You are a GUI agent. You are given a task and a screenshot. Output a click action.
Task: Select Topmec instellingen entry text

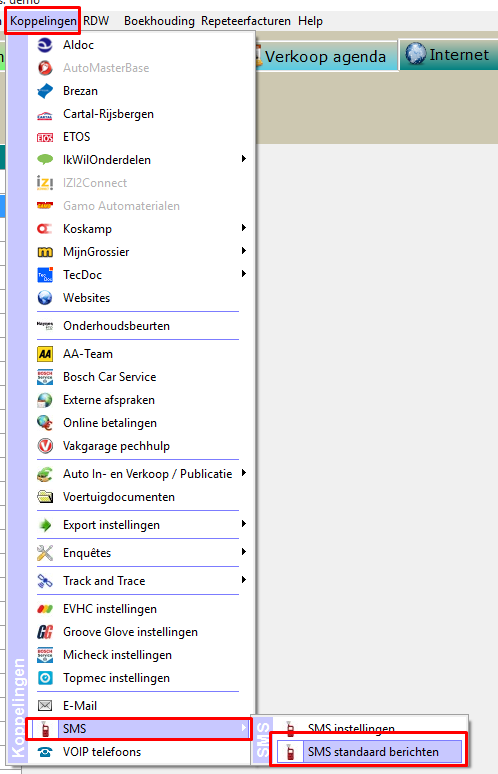tap(116, 678)
